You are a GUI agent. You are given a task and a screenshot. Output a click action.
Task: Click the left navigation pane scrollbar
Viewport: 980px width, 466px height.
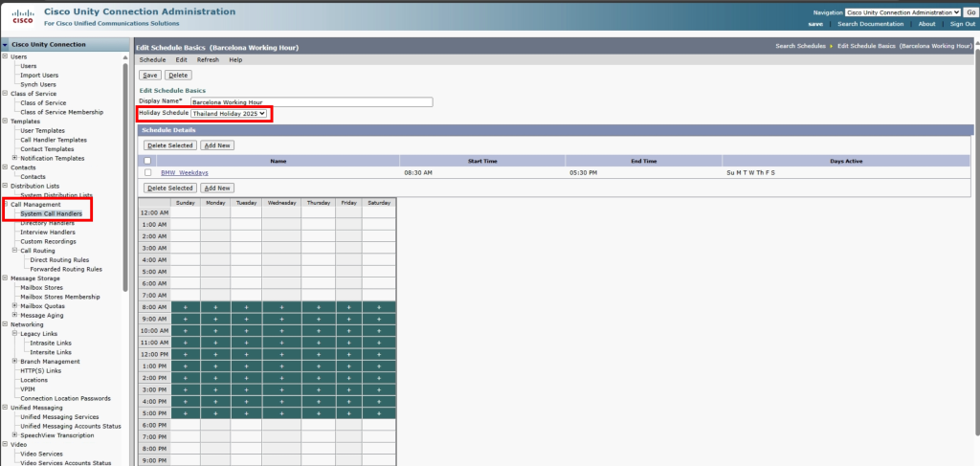(125, 172)
